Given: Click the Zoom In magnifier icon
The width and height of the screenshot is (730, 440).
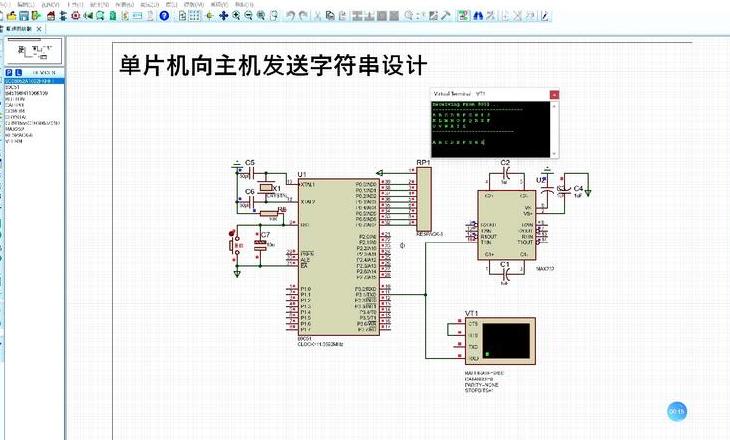Looking at the screenshot, I should (236, 16).
